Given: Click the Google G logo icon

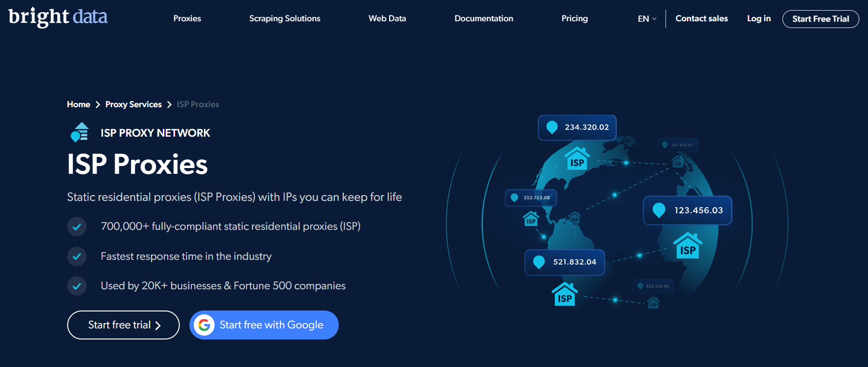Looking at the screenshot, I should coord(204,325).
